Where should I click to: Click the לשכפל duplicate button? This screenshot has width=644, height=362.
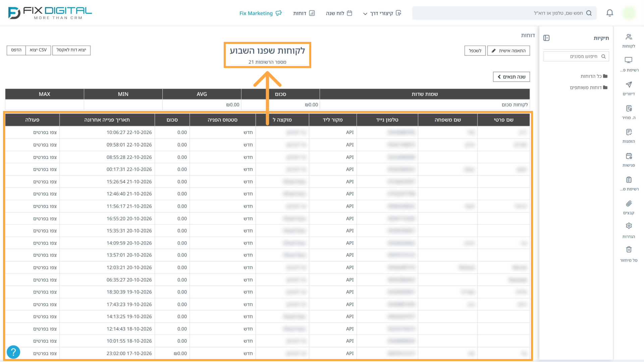[475, 51]
